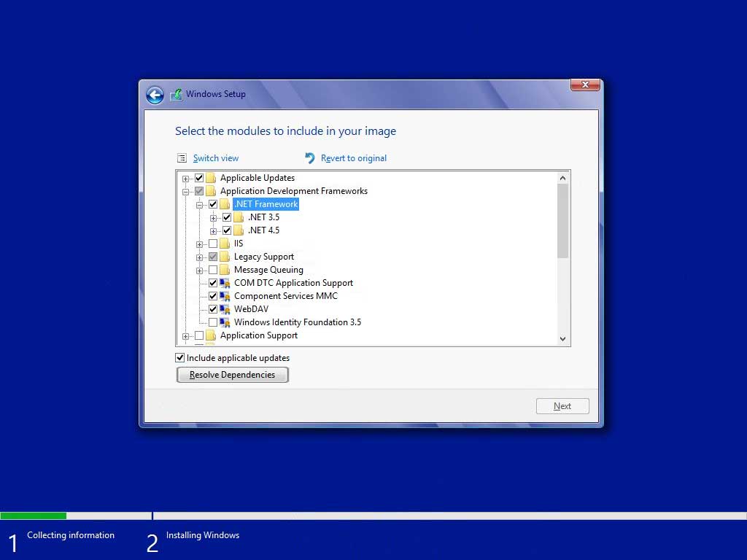Uncheck the .NET Framework checkbox

(213, 204)
